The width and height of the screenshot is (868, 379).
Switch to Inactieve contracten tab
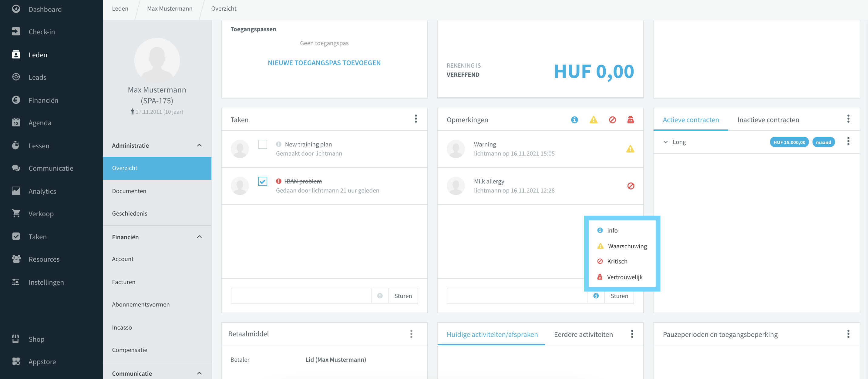click(768, 119)
